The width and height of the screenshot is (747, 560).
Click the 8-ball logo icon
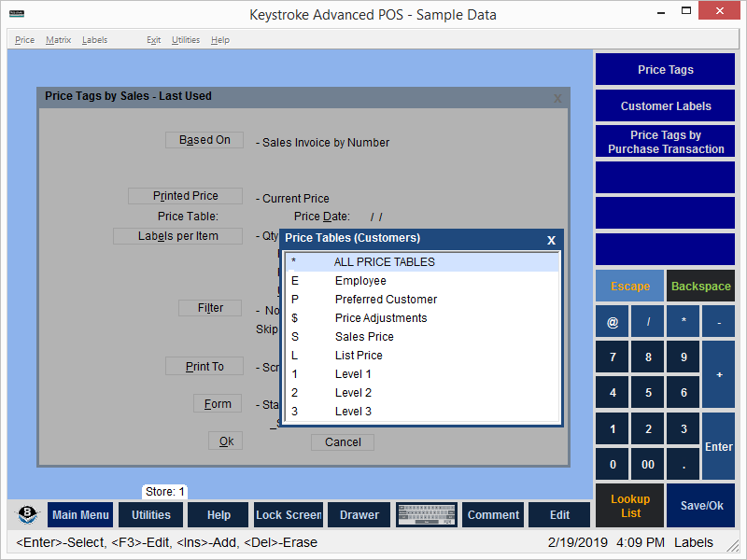pyautogui.click(x=28, y=515)
